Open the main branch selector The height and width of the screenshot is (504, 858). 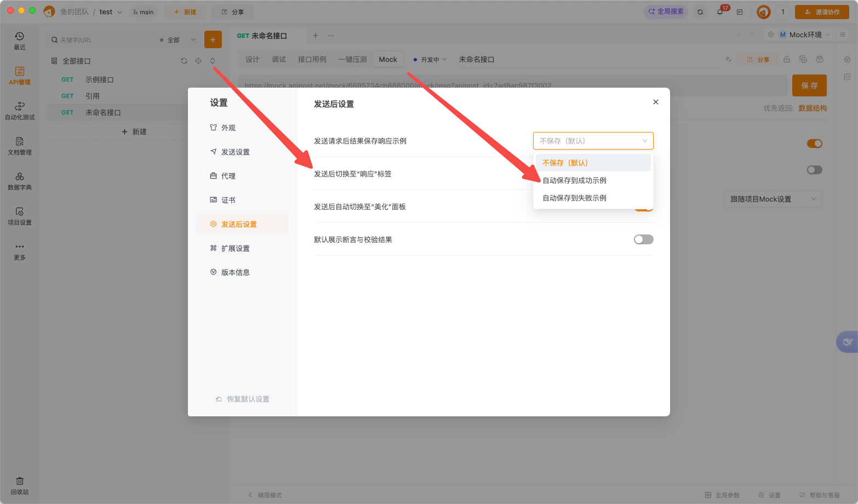(x=144, y=12)
